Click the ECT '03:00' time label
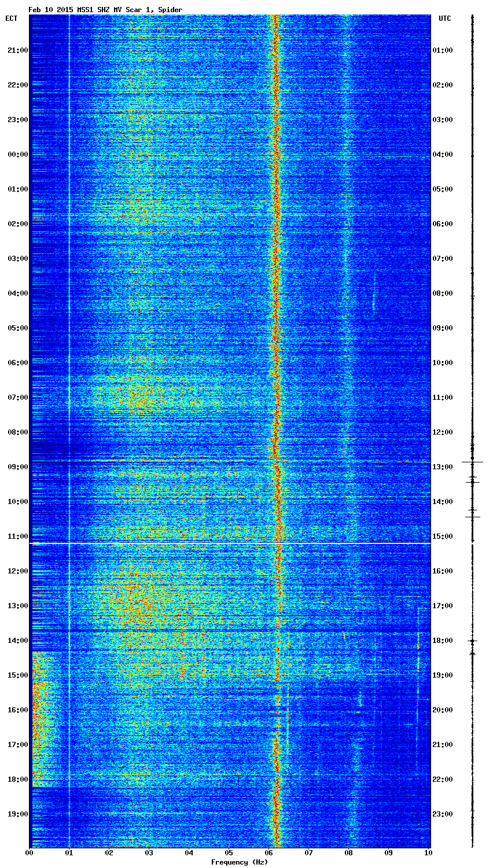This screenshot has height=868, width=493. 17,259
